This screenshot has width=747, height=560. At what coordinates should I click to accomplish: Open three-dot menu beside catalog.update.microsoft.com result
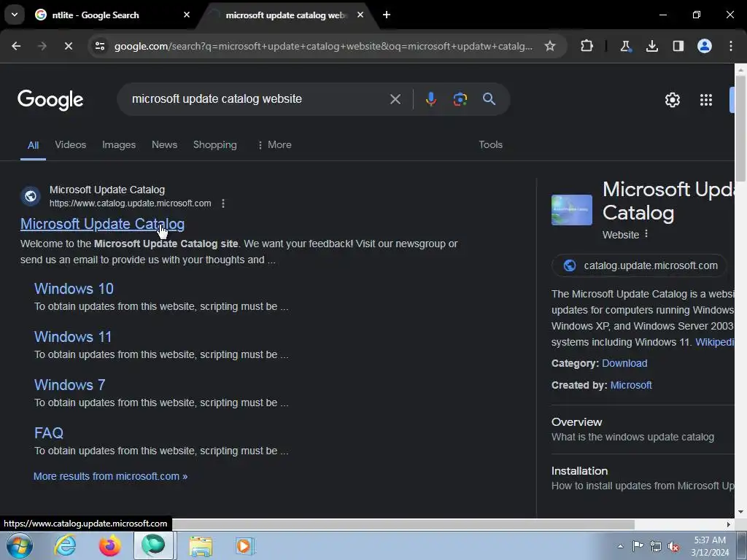(x=223, y=203)
